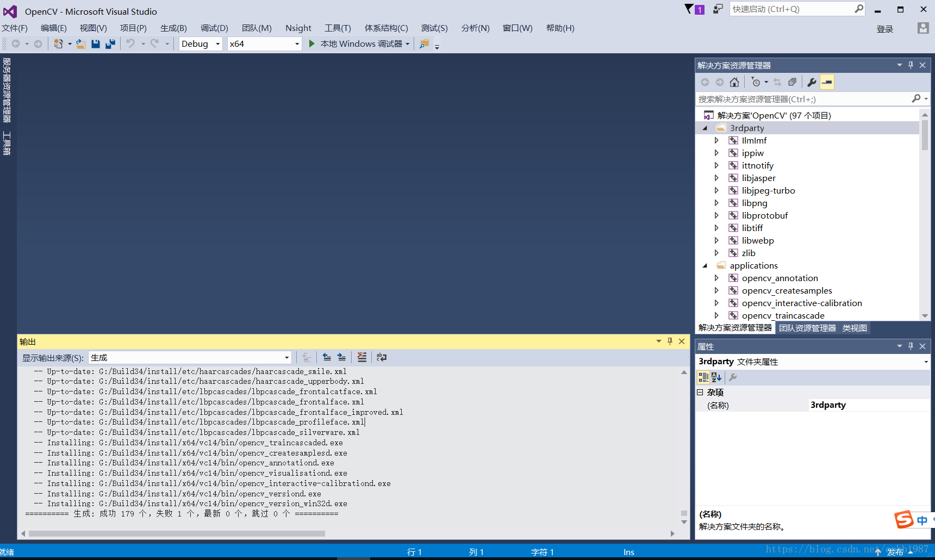Open the Nsight menu
This screenshot has width=935, height=560.
(x=298, y=28)
